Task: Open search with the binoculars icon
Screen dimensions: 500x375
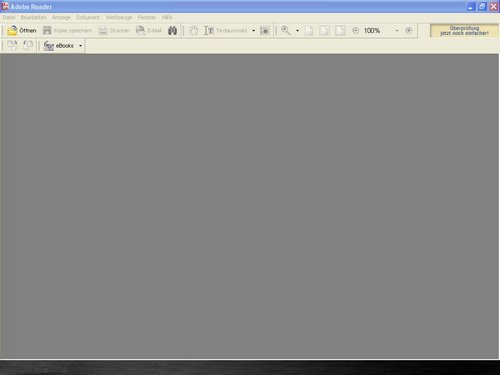Action: tap(172, 31)
